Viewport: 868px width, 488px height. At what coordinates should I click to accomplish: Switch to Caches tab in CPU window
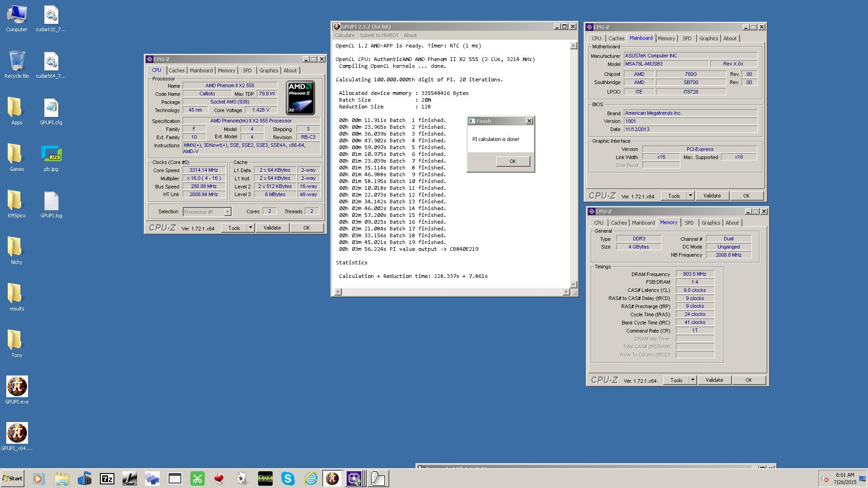177,70
